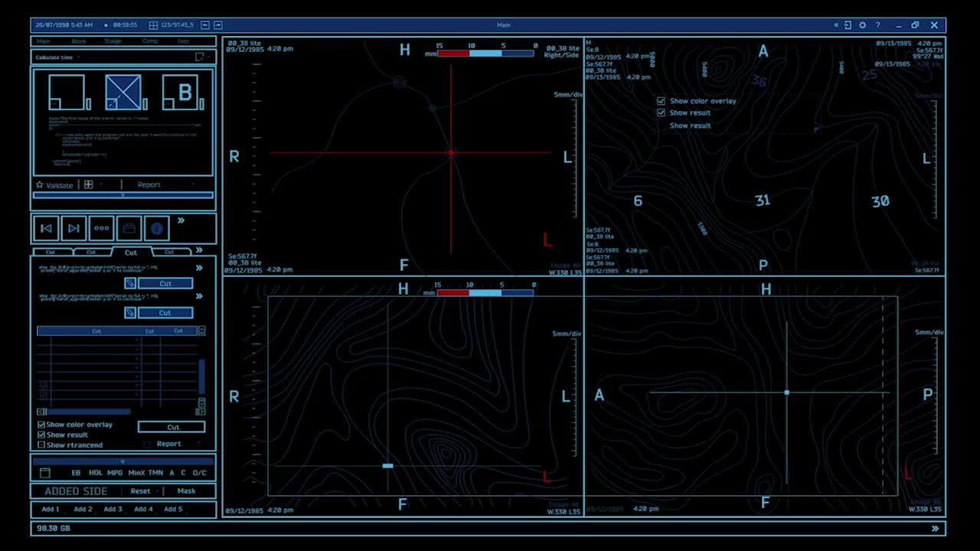Screen dimensions: 980x551
Task: Switch to the Test tab
Action: [x=183, y=41]
